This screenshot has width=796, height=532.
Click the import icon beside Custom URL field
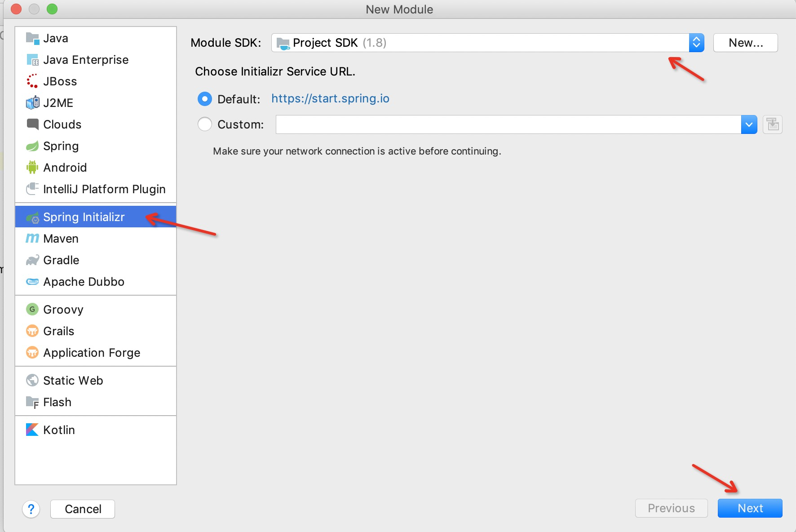click(773, 124)
